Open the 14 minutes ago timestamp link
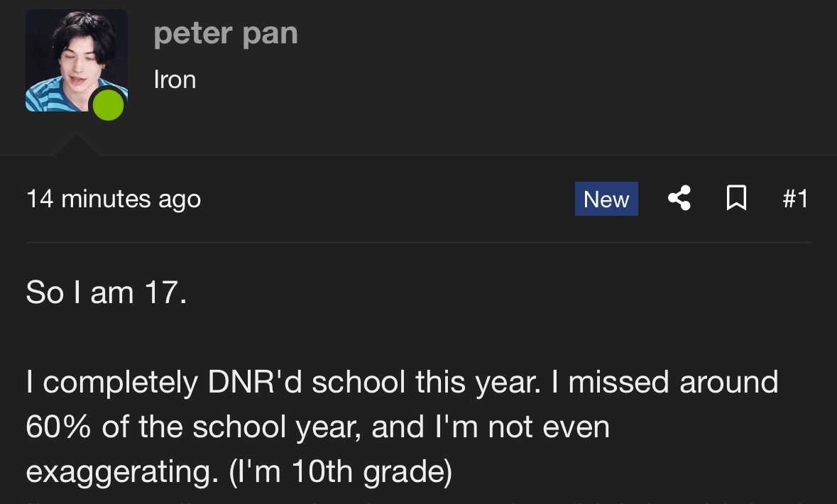 tap(113, 199)
